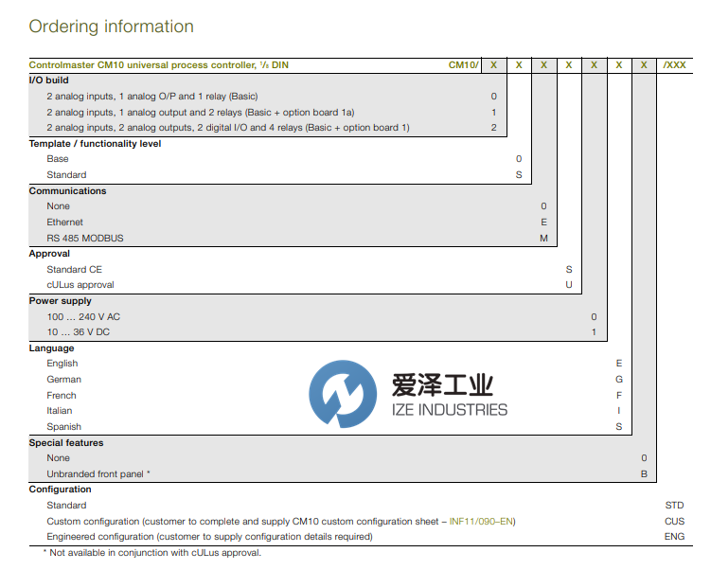
Task: Click the CUS custom configuration code
Action: tap(674, 522)
